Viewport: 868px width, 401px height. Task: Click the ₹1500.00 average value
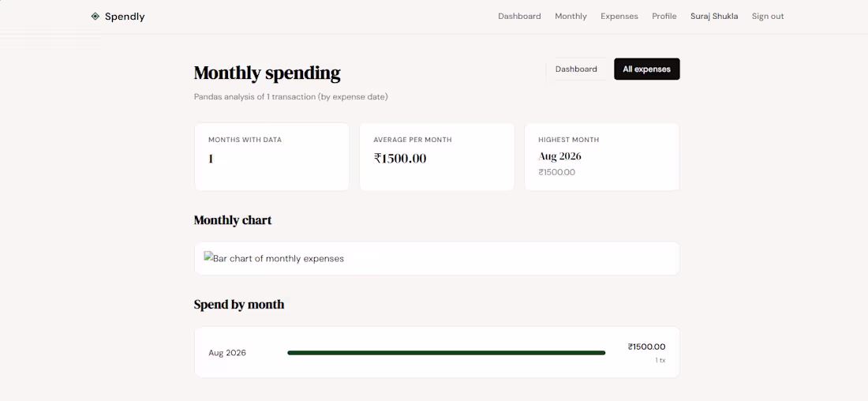[x=400, y=159]
